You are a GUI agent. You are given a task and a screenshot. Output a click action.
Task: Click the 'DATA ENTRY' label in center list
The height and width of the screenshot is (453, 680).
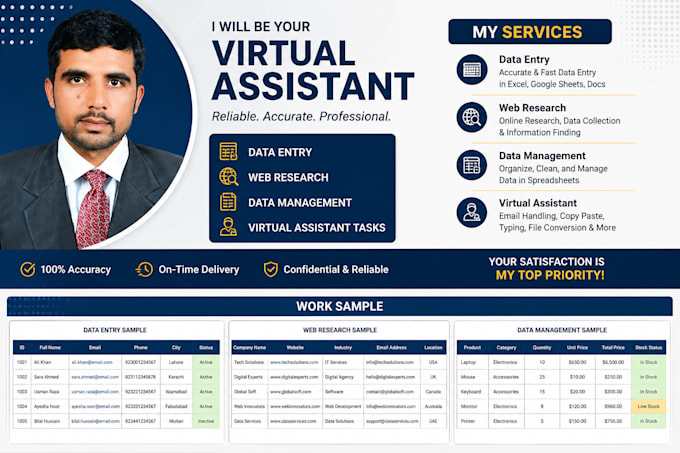280,152
